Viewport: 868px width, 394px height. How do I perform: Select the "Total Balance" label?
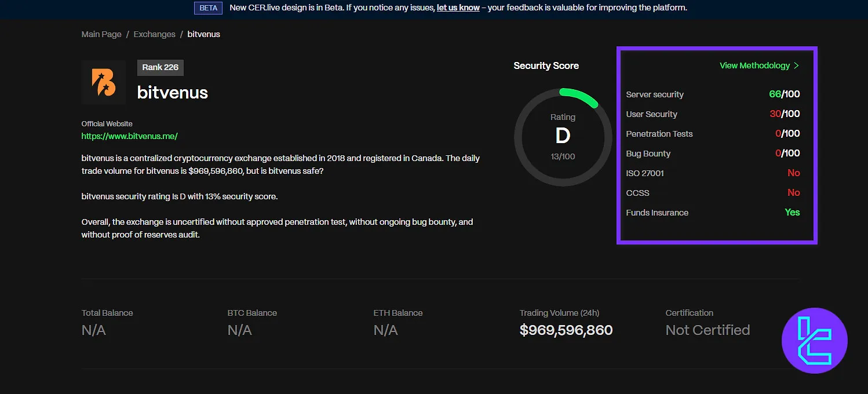[107, 313]
